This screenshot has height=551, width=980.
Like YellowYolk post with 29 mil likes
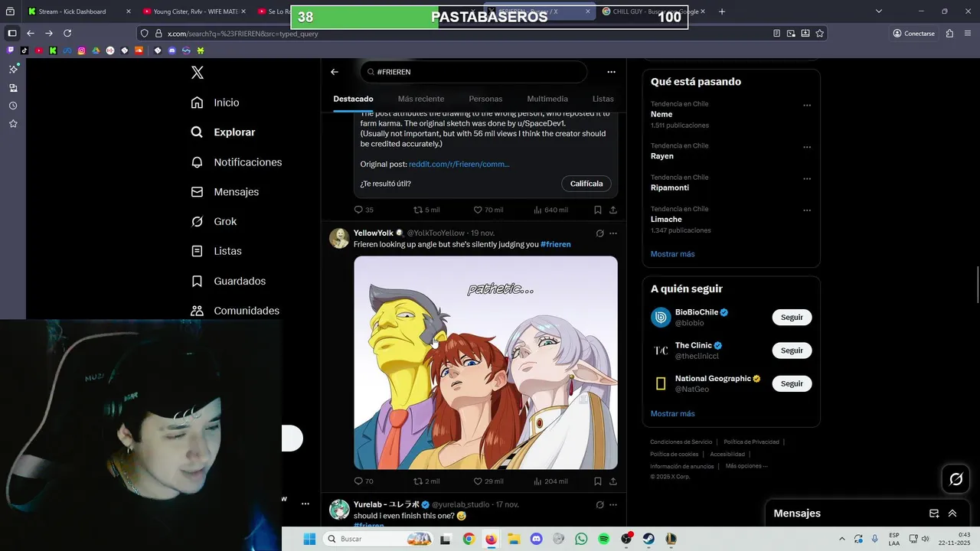(488, 481)
